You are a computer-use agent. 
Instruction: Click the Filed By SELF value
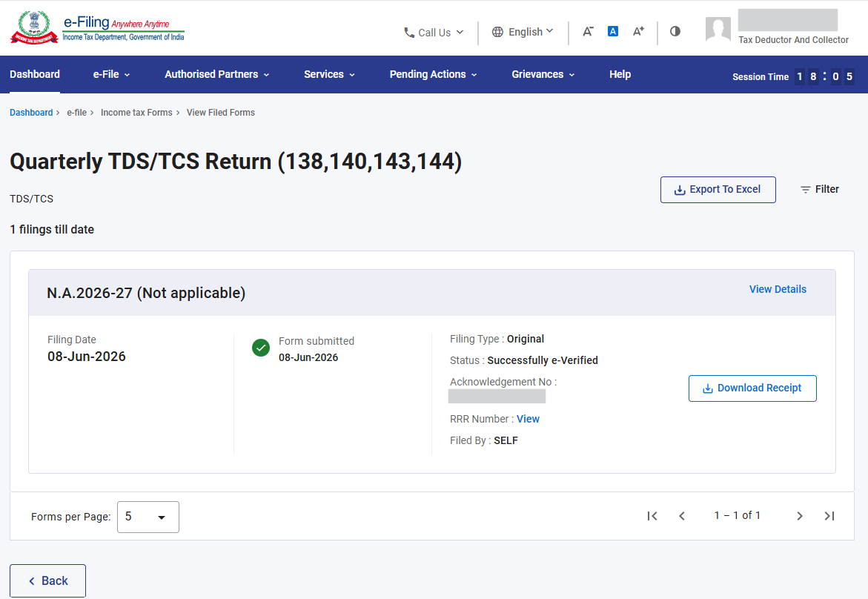pyautogui.click(x=506, y=440)
